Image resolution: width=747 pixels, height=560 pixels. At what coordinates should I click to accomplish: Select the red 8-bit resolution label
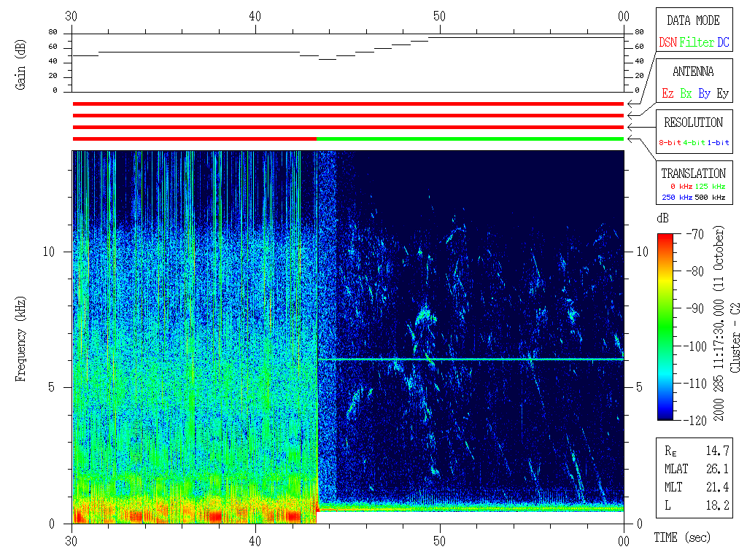coord(670,143)
